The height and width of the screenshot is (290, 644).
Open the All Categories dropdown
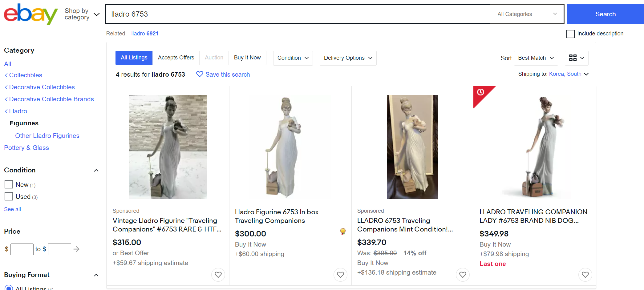click(527, 14)
